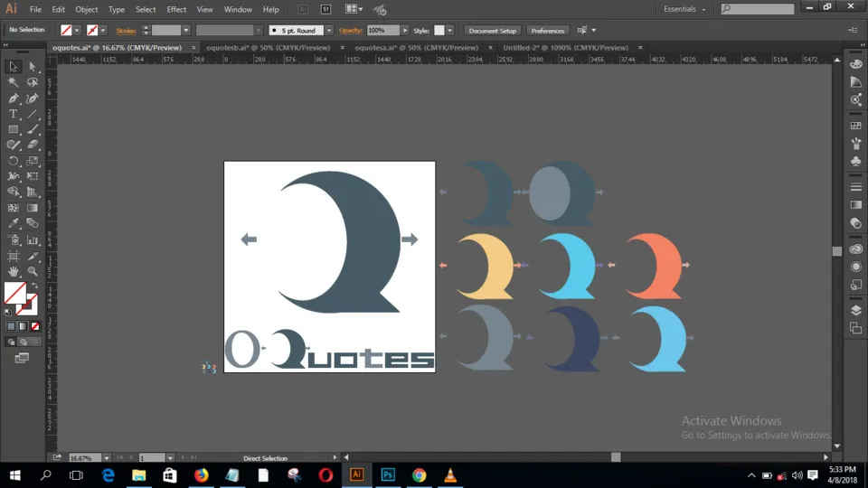Choose the Rectangle tool
This screenshot has height=488, width=868.
coord(14,129)
